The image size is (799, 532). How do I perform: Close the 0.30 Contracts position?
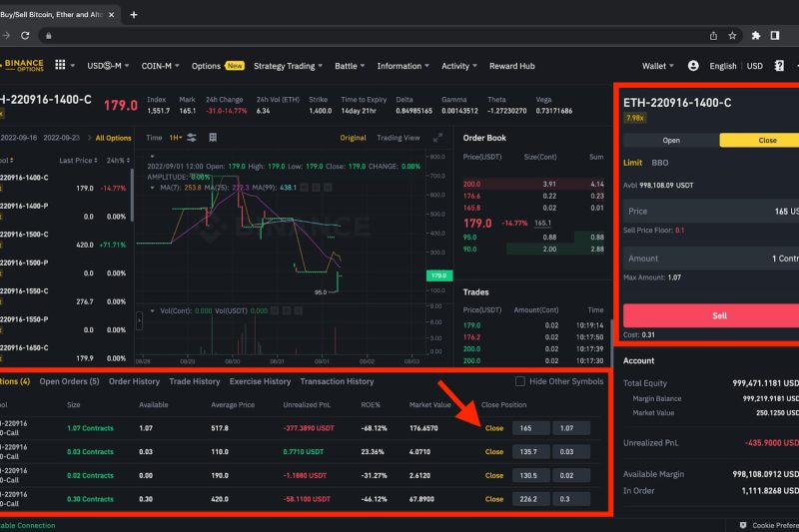(494, 499)
